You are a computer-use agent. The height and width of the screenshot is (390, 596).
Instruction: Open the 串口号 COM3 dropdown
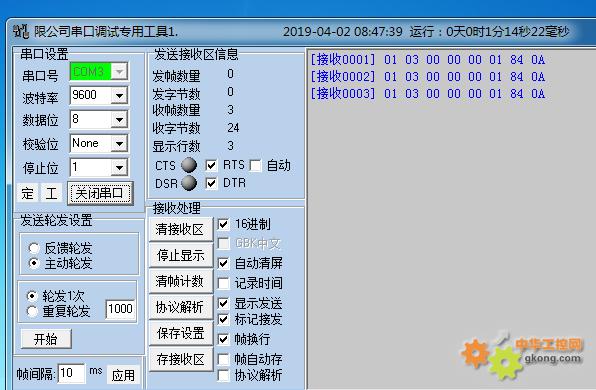119,71
